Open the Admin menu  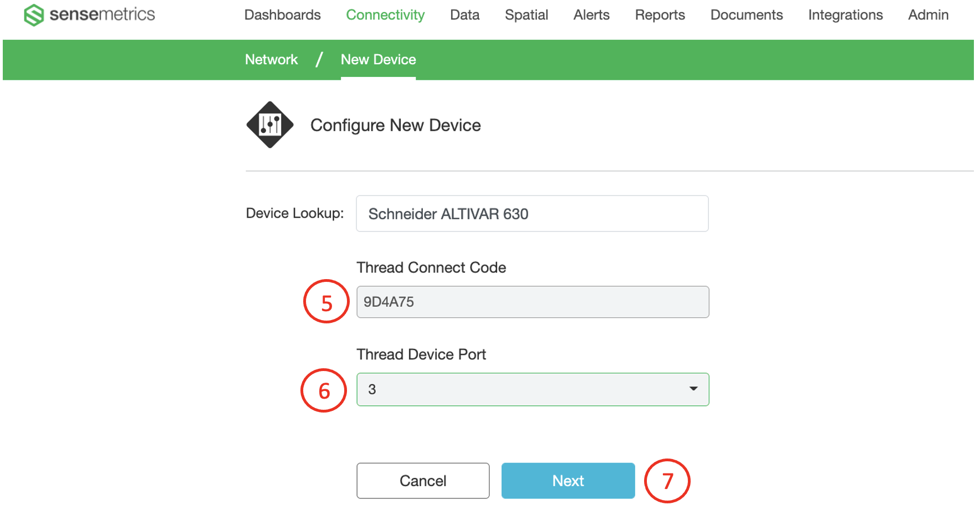[x=928, y=15]
